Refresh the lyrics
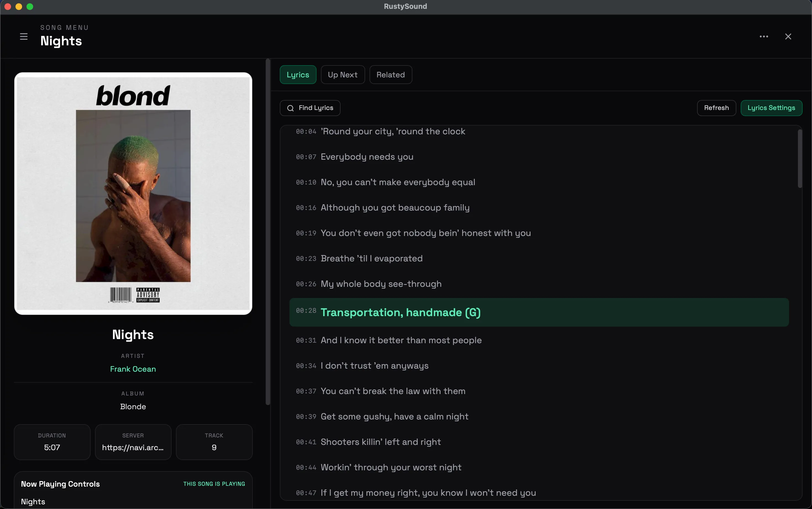 tap(716, 108)
